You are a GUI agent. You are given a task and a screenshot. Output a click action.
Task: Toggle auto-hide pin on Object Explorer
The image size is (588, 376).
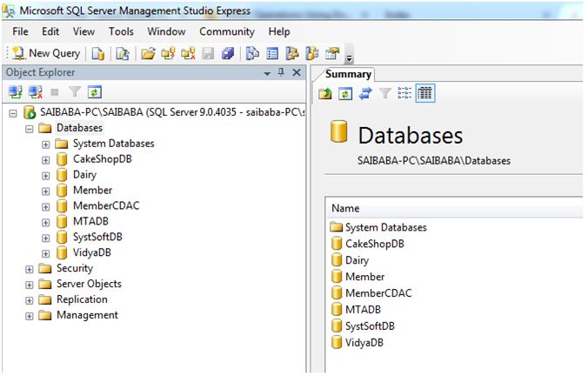pos(281,72)
